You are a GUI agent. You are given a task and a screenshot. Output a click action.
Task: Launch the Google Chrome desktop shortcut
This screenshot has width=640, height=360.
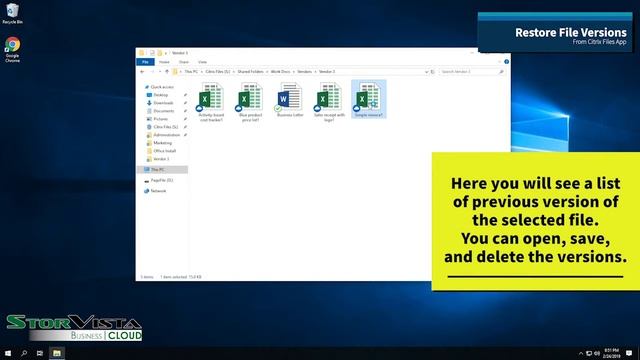tap(12, 49)
